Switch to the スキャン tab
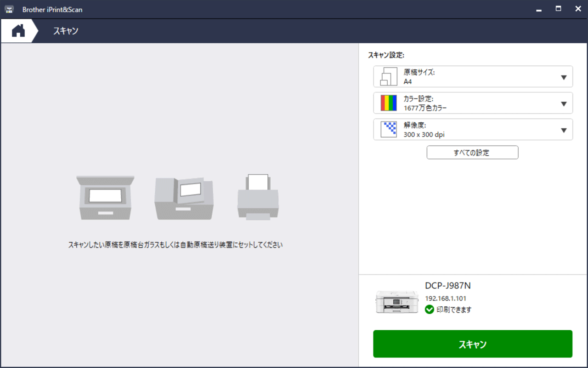Screen dimensions: 588x368 click(65, 30)
